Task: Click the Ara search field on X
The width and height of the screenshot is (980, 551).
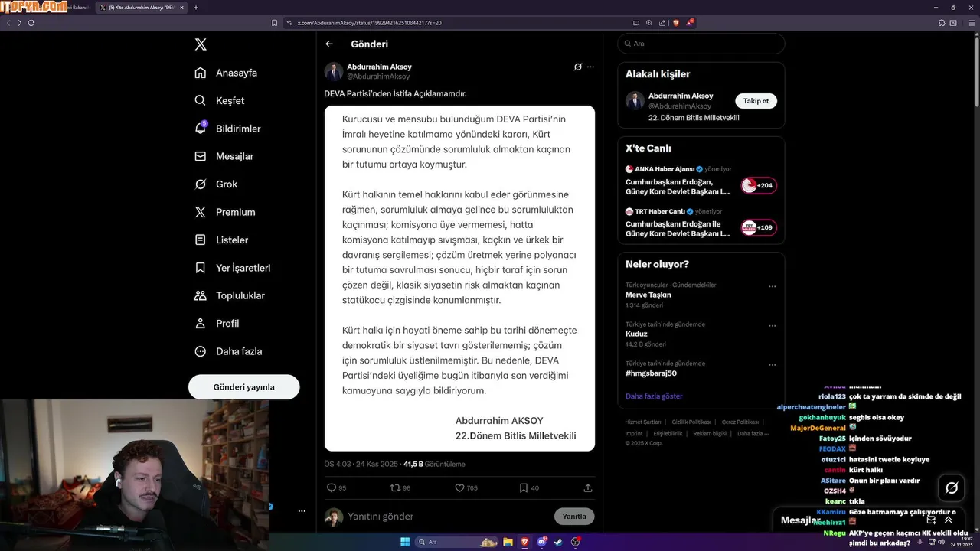Action: tap(701, 44)
